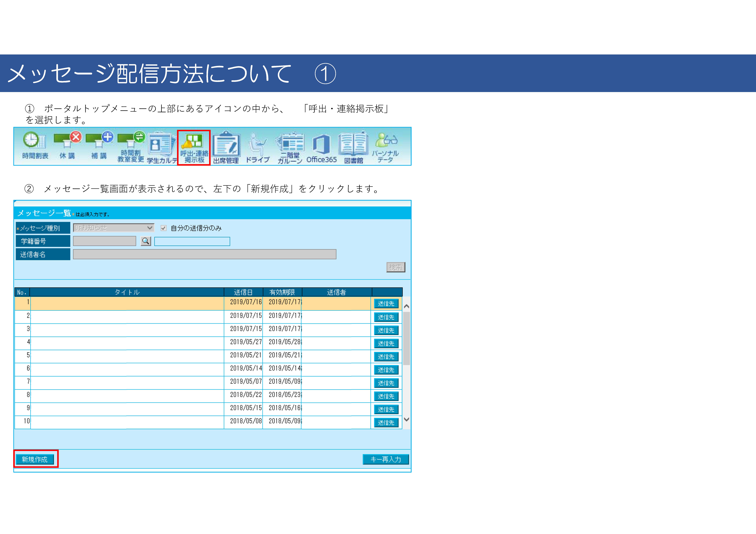756x534 pixels.
Task: Select row 6 sent date 2019/05/14
Action: tap(246, 368)
